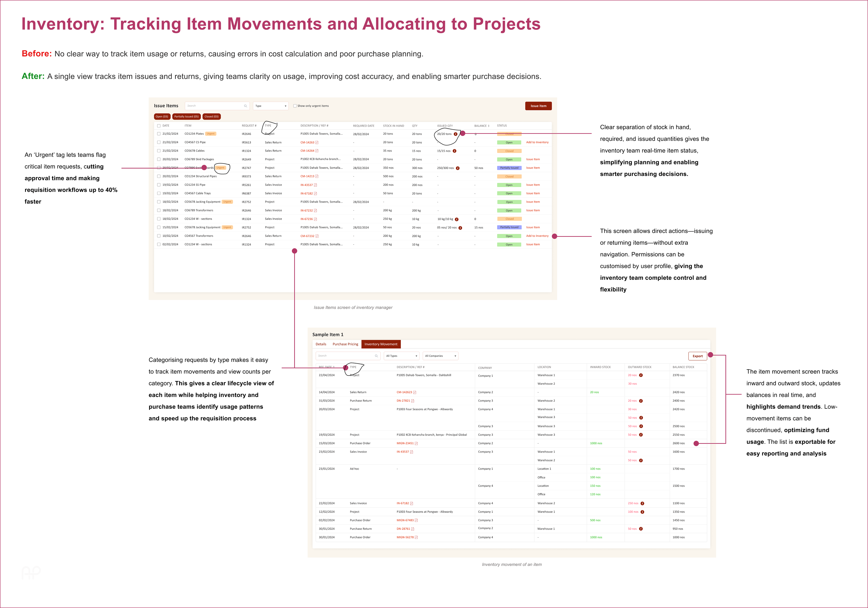Image resolution: width=868 pixels, height=608 pixels.
Task: Check the row checkbox for CO4567 CS Pipe
Action: click(159, 143)
